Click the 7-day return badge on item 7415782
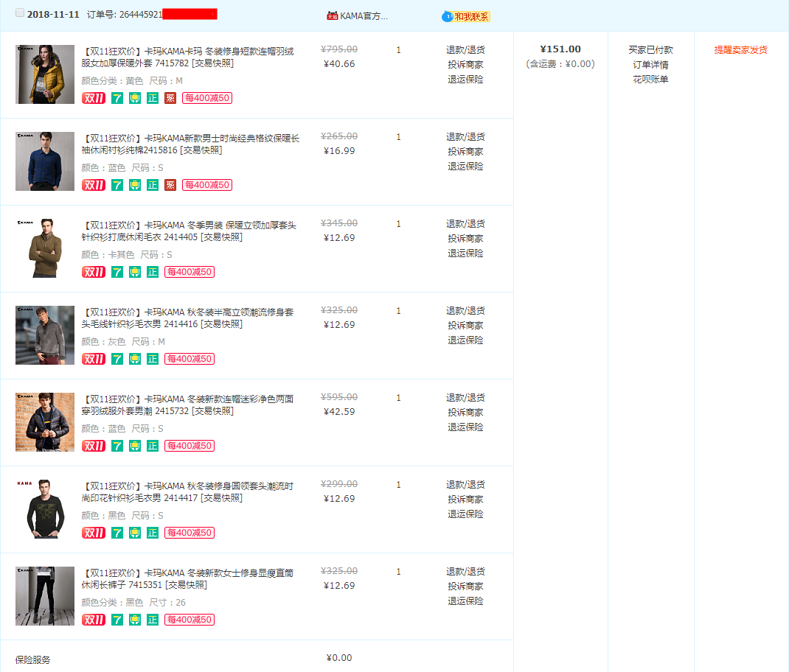Image resolution: width=789 pixels, height=672 pixels. 117,98
